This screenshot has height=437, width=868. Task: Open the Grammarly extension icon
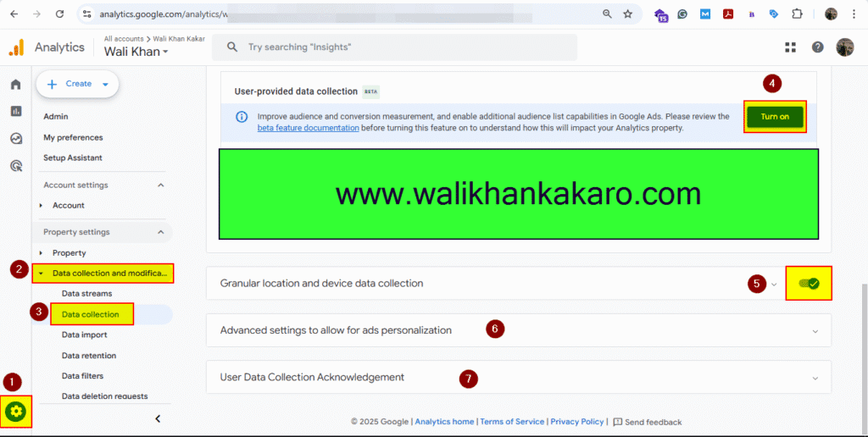pos(682,14)
